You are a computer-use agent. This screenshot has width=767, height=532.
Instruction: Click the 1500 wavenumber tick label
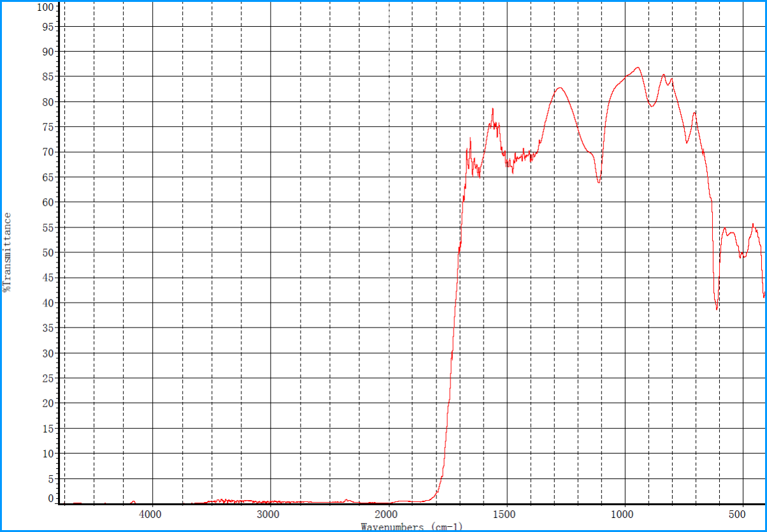506,514
